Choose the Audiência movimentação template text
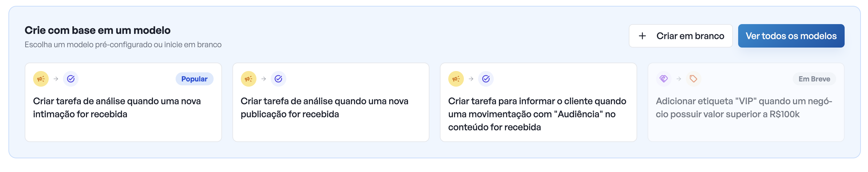This screenshot has height=172, width=868. pyautogui.click(x=537, y=114)
